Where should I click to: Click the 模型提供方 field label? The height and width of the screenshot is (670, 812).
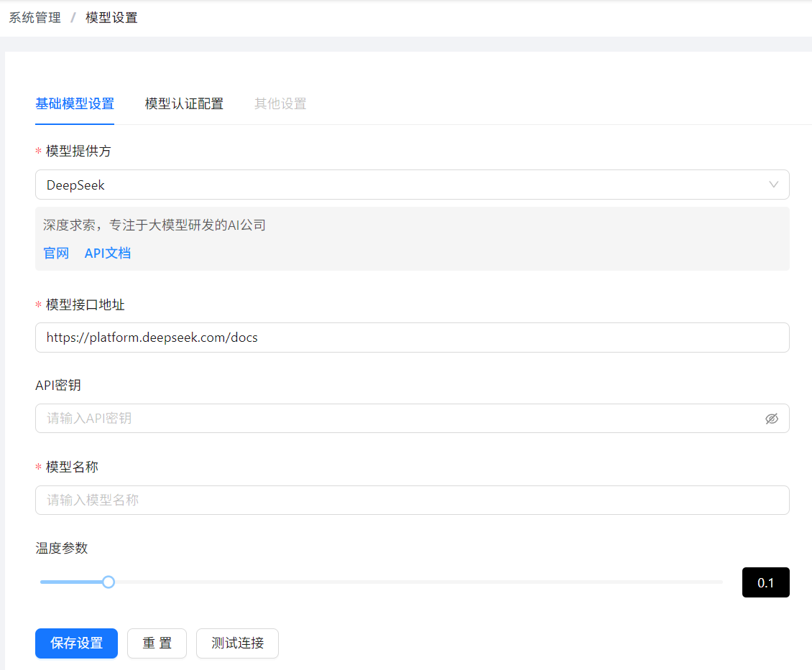coord(78,152)
